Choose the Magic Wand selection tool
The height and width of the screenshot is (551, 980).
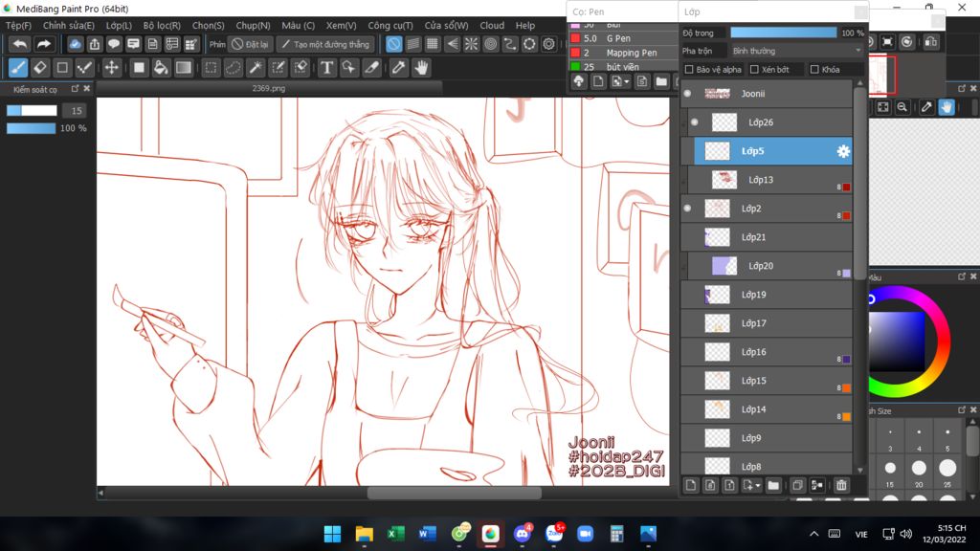pos(256,68)
